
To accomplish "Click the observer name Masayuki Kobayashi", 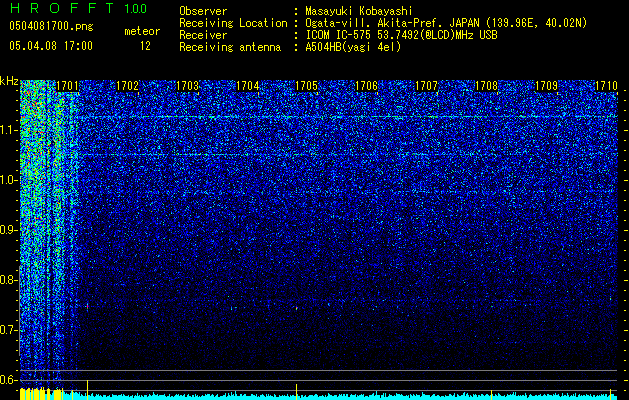I will [359, 11].
